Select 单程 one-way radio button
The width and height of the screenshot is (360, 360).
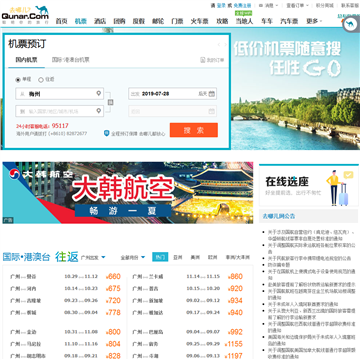click(x=18, y=80)
